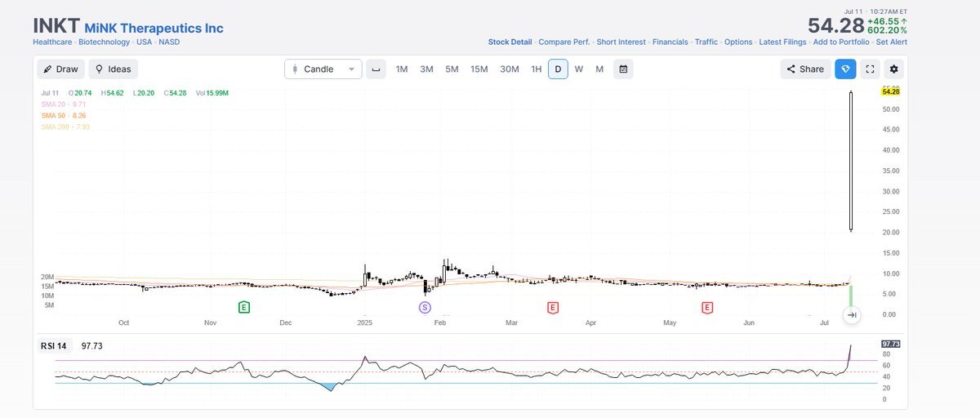Click the 602.20% percent change value

pyautogui.click(x=887, y=30)
